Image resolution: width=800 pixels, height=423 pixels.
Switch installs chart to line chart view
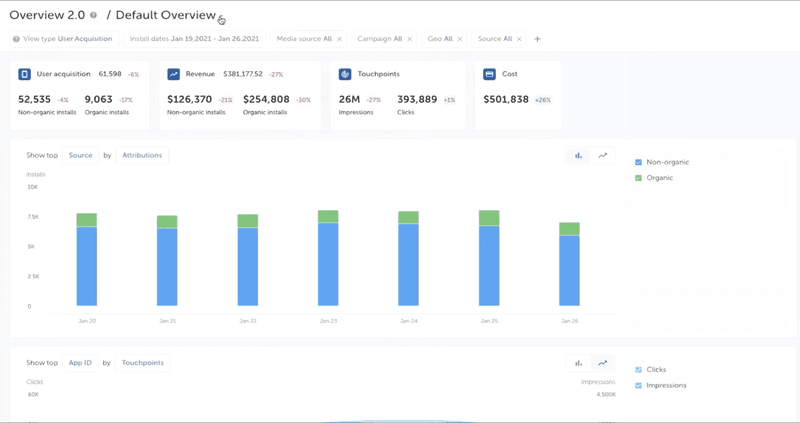click(x=602, y=155)
